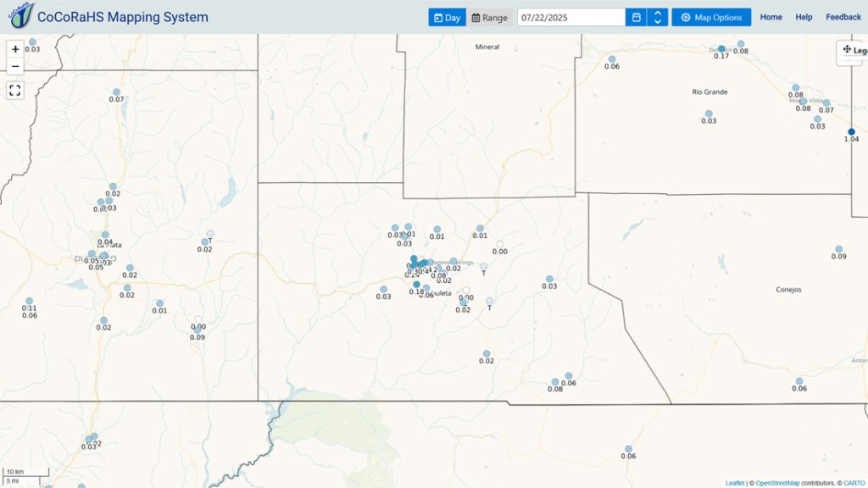Enter fullscreen map view

click(x=15, y=90)
